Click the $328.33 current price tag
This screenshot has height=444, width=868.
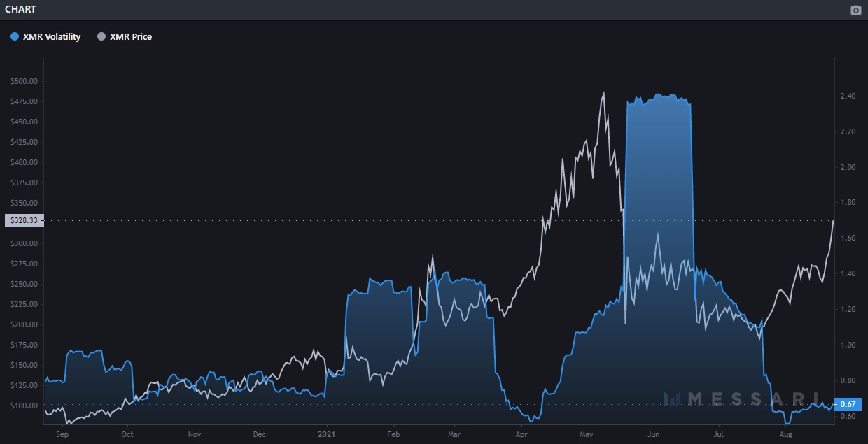pos(24,220)
